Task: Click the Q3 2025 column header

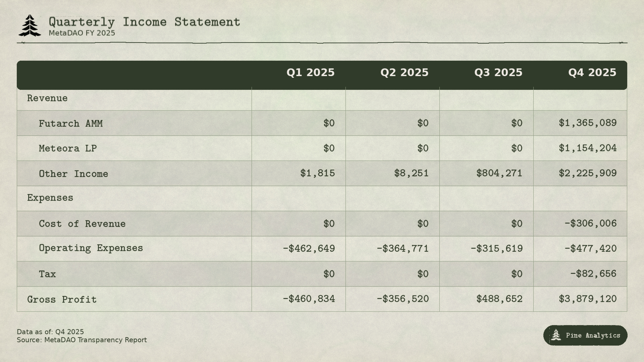Action: (498, 73)
